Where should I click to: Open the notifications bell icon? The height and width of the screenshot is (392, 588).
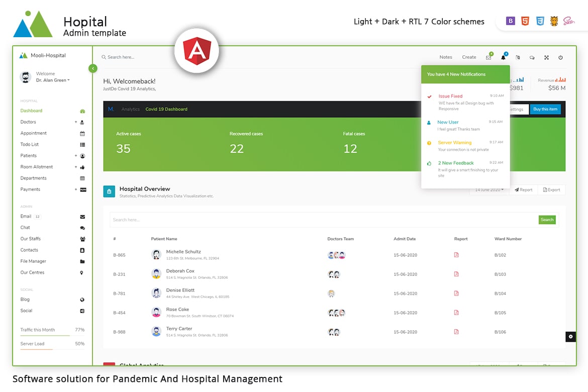(503, 57)
